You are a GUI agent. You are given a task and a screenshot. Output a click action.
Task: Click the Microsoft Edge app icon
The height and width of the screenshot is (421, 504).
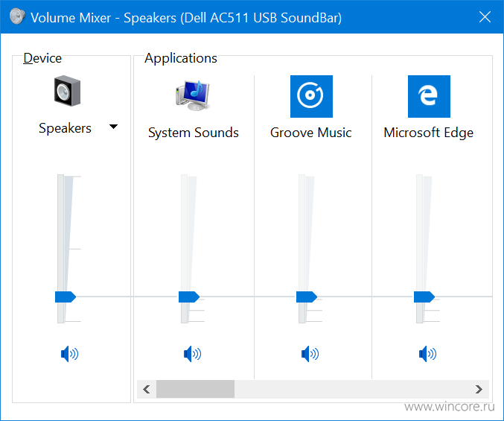[429, 96]
